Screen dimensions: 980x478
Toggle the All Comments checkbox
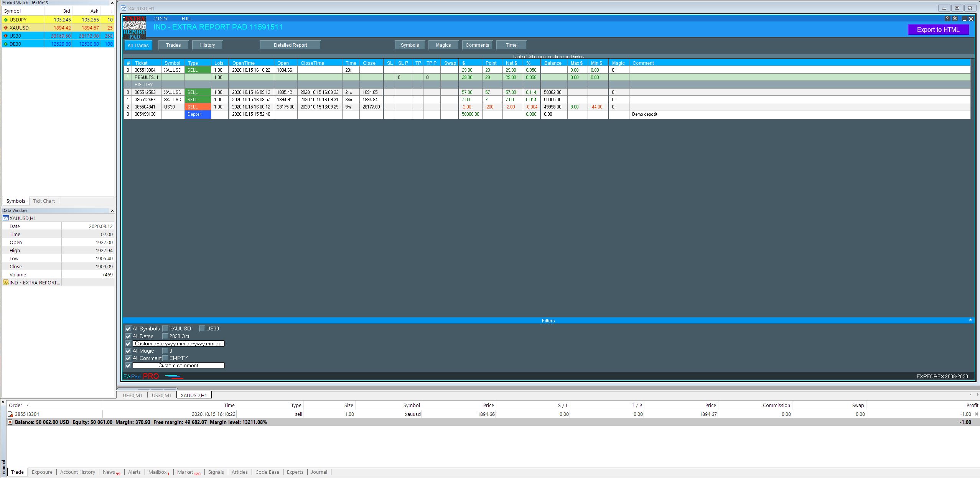[x=128, y=358]
